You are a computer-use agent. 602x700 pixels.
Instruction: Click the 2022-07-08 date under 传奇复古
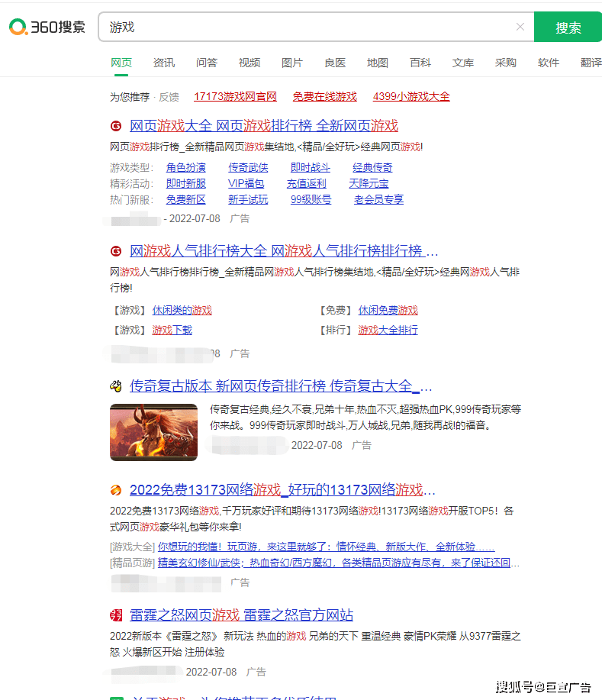point(317,446)
